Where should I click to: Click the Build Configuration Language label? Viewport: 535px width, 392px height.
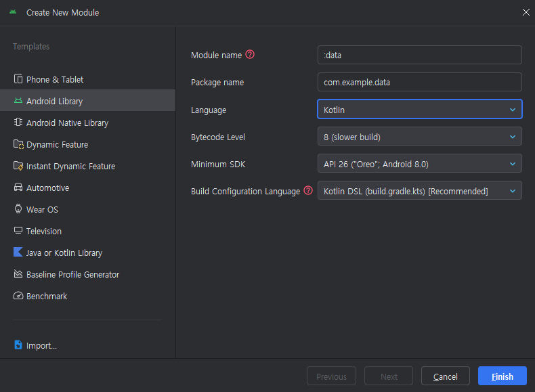tap(245, 191)
